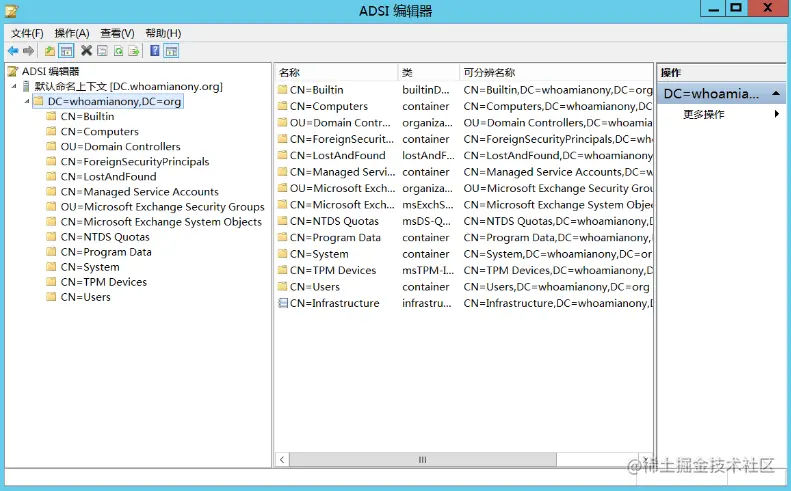Viewport: 791px width, 491px height.
Task: Click the CN=Infrastructure object icon in list
Action: click(x=282, y=303)
